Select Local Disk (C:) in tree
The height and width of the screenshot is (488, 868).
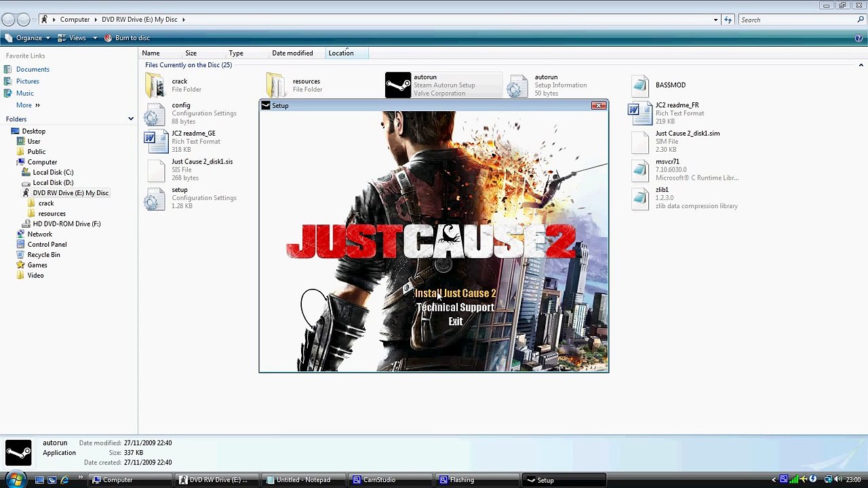53,172
